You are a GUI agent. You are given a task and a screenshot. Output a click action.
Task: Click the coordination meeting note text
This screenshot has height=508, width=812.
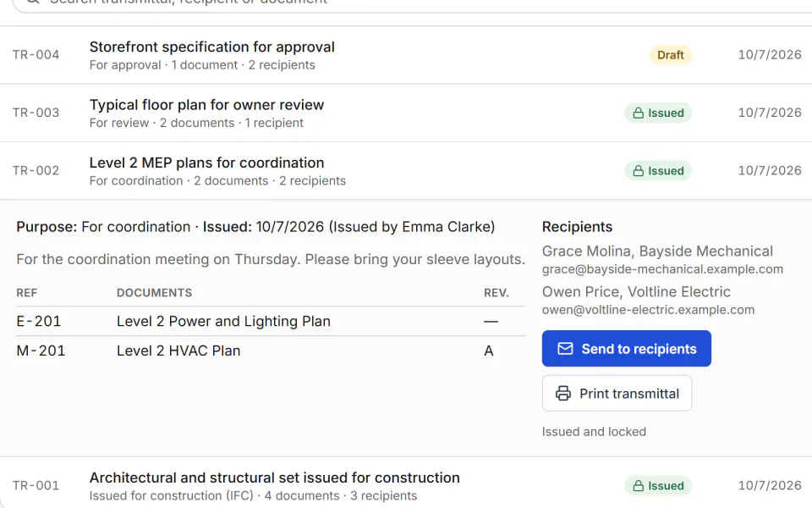pos(271,259)
